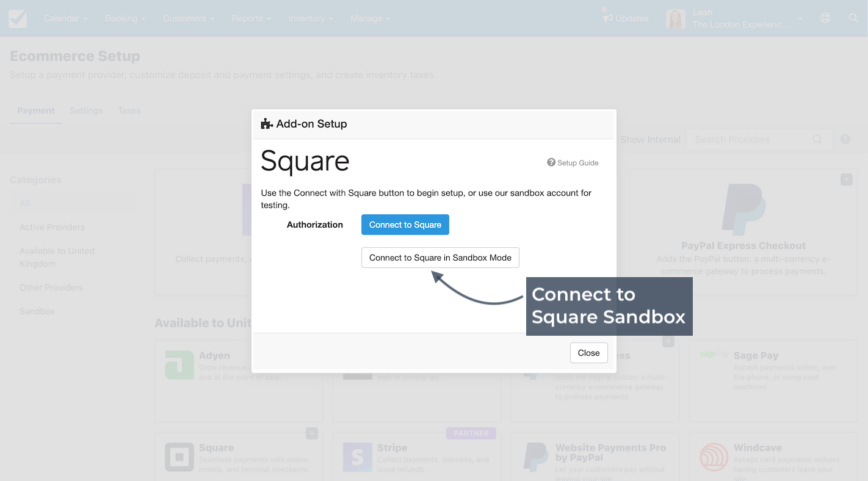868x481 pixels.
Task: Open the Updates megaphone notifications
Action: (x=625, y=18)
